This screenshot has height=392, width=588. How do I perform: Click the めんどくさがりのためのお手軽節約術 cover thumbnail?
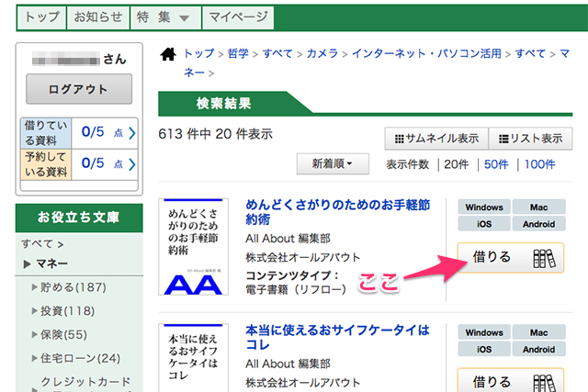[x=196, y=248]
